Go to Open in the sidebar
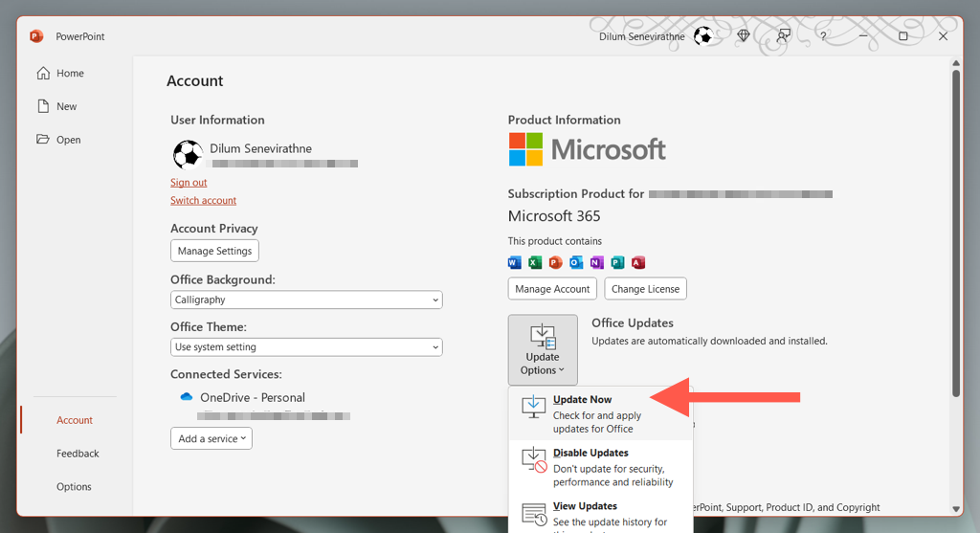 [58, 140]
